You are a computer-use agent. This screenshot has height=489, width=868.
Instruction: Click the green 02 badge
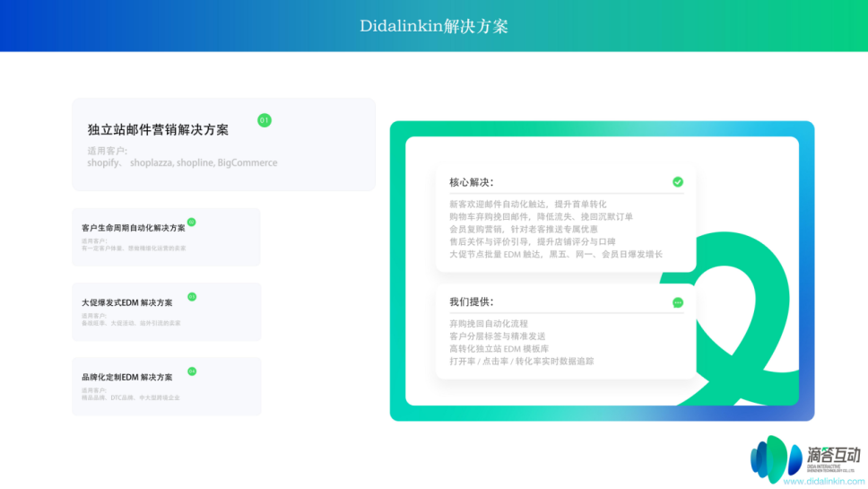pyautogui.click(x=192, y=223)
